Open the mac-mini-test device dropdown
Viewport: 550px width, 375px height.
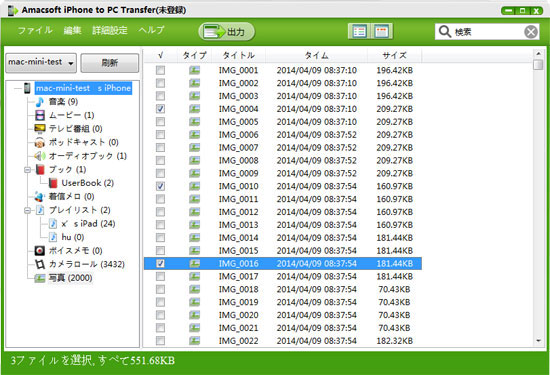coord(41,63)
